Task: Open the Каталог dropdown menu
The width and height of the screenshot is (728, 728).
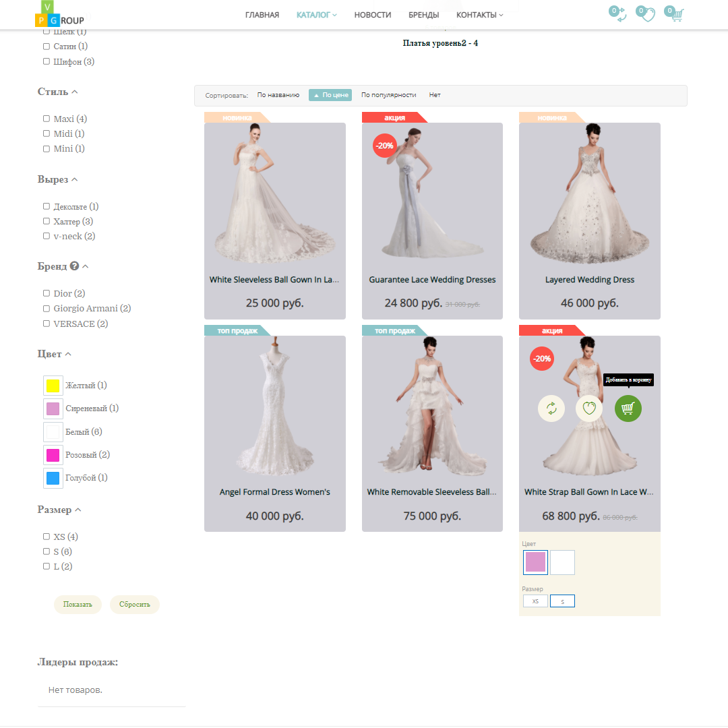Action: pos(316,15)
